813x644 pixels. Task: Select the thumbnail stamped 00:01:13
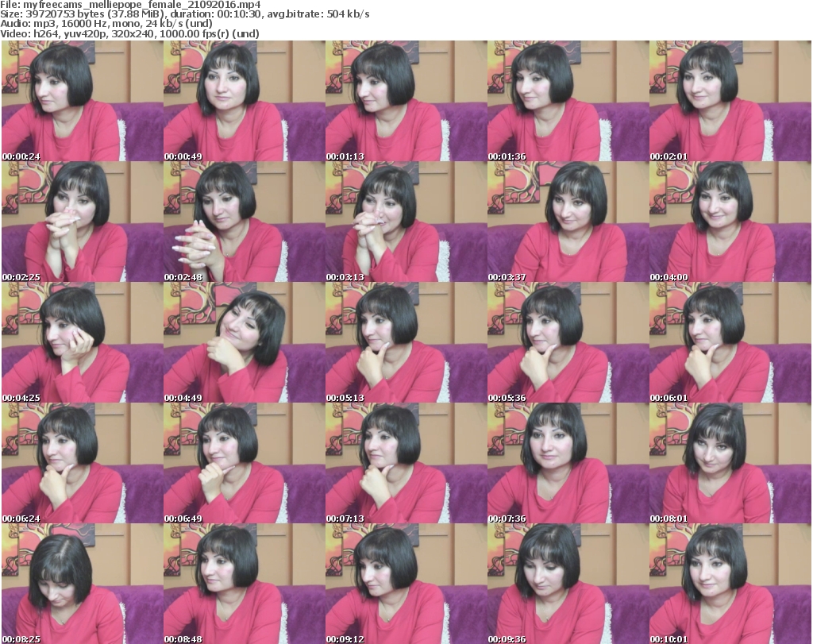[x=406, y=101]
